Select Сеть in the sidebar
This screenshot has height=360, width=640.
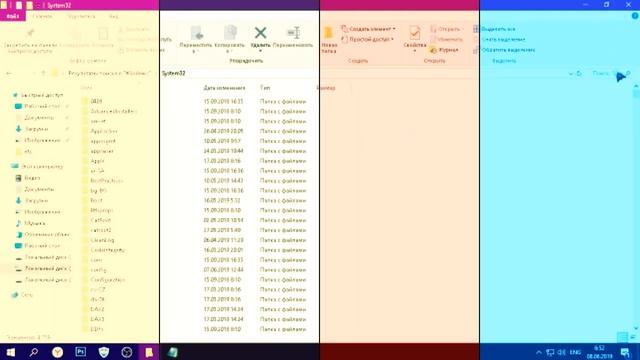pyautogui.click(x=22, y=295)
